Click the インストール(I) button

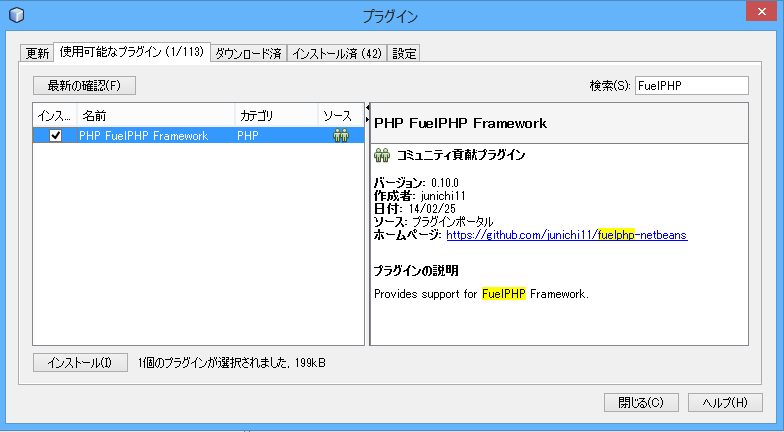(x=80, y=362)
